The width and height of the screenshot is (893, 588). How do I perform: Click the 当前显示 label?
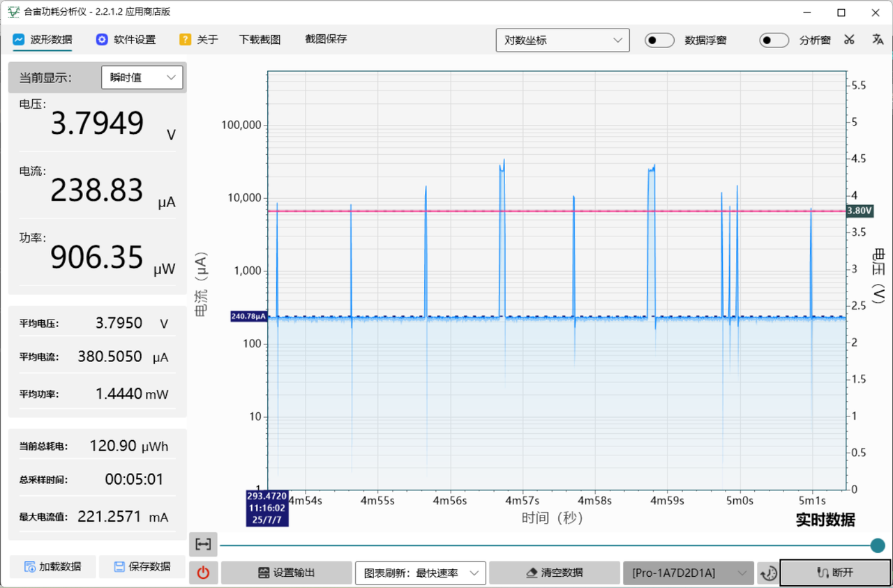coord(45,78)
